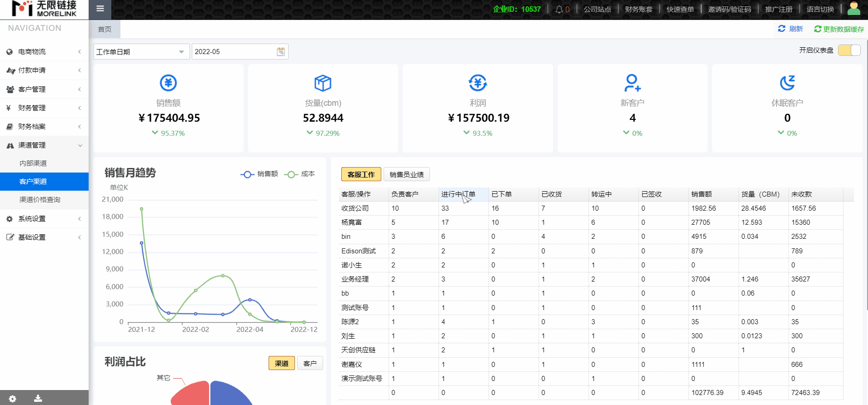Select 内部渠道 in sidebar
This screenshot has width=868, height=405.
coord(33,163)
